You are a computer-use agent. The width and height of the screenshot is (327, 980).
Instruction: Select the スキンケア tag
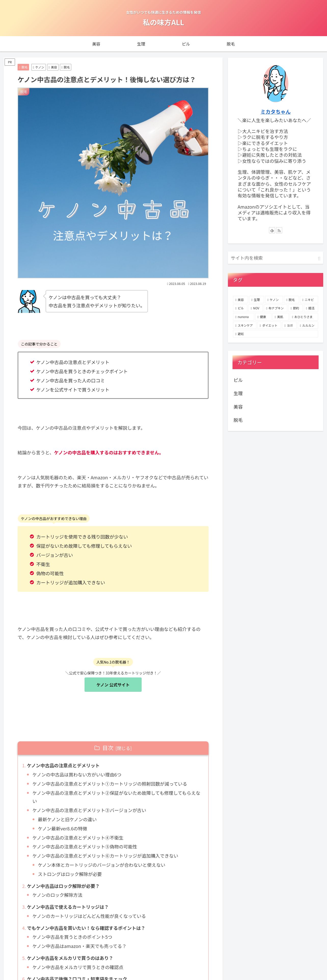pyautogui.click(x=245, y=325)
